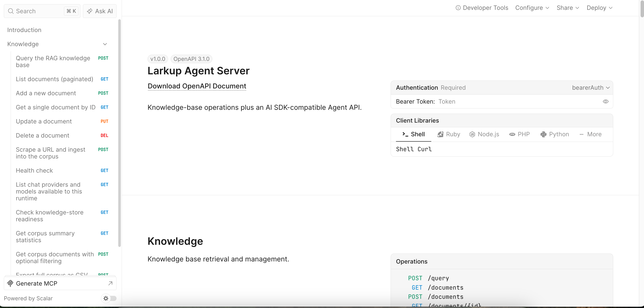Click the Generate MCP button
The height and width of the screenshot is (308, 644).
60,283
